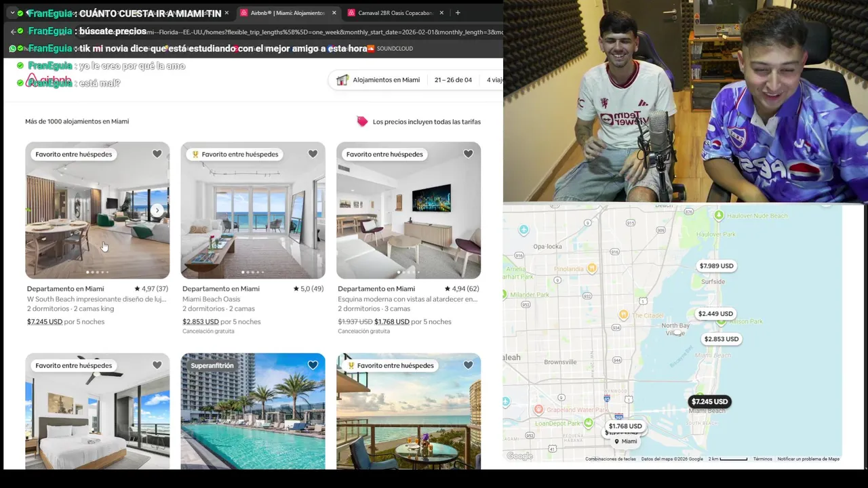The height and width of the screenshot is (488, 868).
Task: Close the Carnaval 2BR Oasis tab
Action: point(441,13)
